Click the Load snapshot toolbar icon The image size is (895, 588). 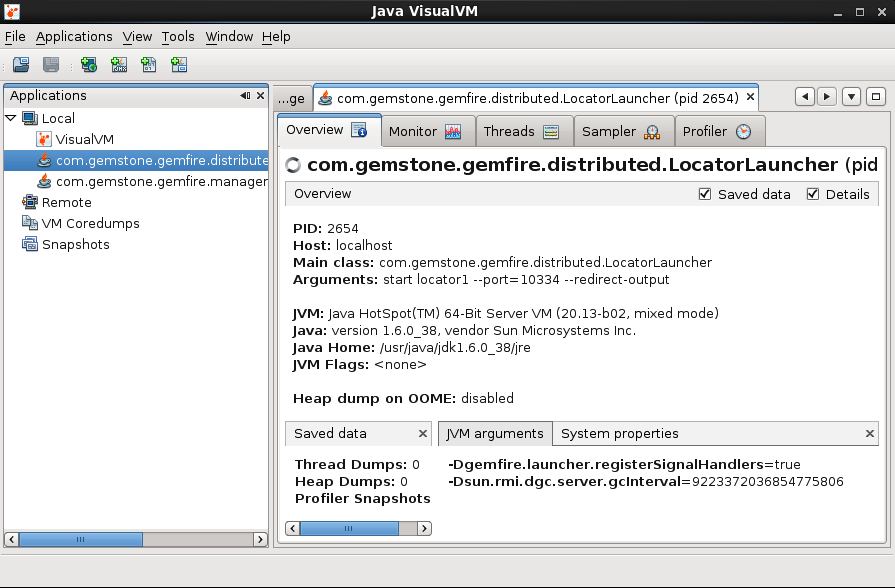coord(21,65)
